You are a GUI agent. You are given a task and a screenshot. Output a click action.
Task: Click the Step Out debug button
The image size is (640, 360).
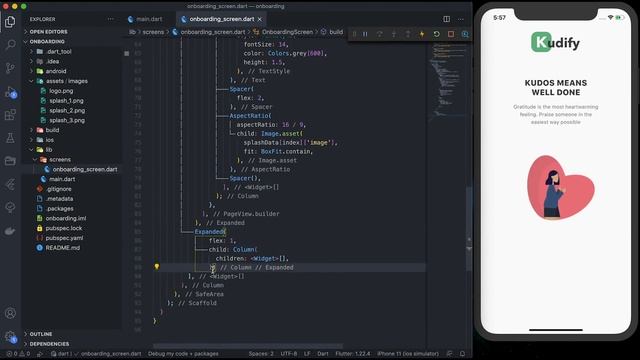tap(408, 34)
